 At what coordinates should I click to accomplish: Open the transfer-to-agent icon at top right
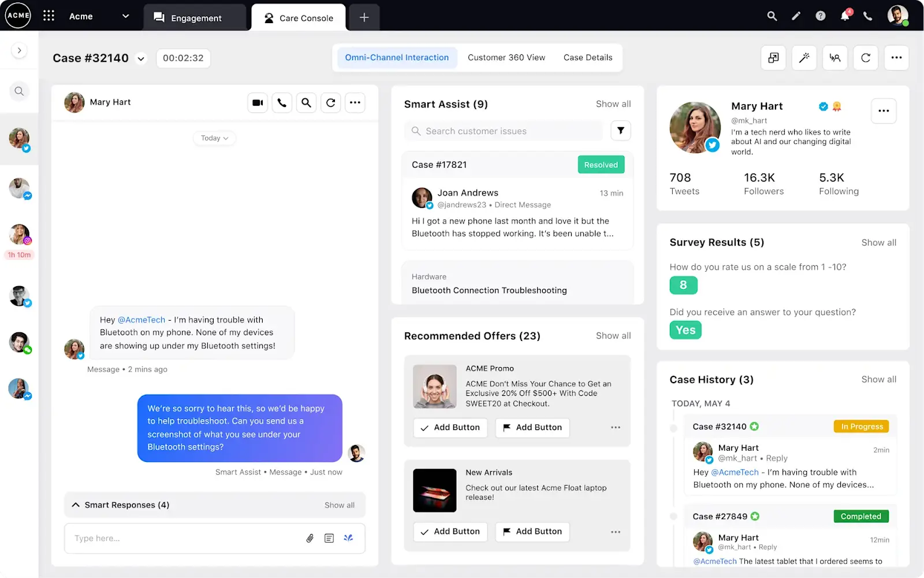tap(834, 57)
